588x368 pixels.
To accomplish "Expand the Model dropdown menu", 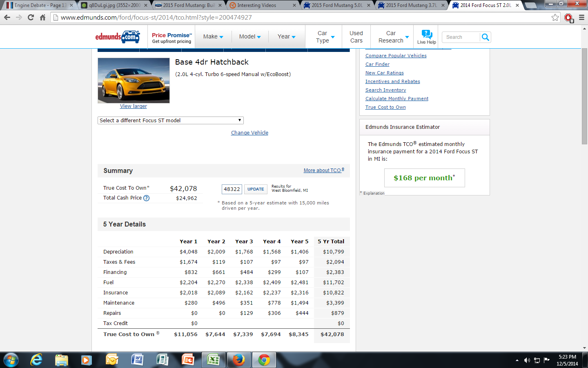I will point(250,36).
